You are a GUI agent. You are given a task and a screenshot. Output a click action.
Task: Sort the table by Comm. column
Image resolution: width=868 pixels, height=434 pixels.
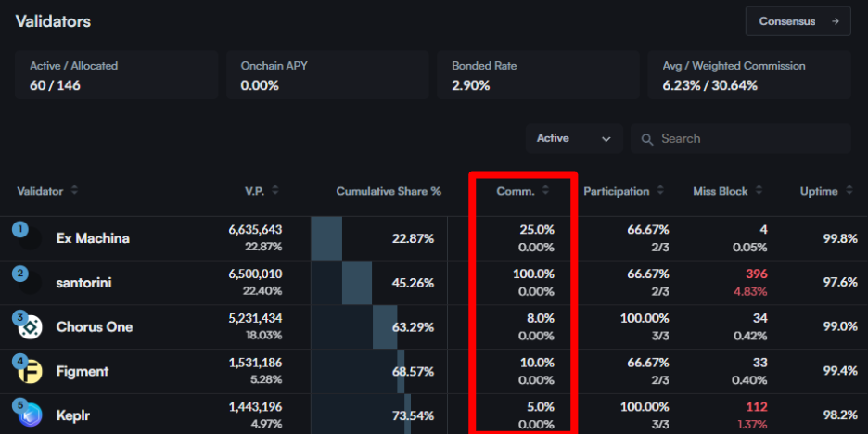click(x=523, y=191)
